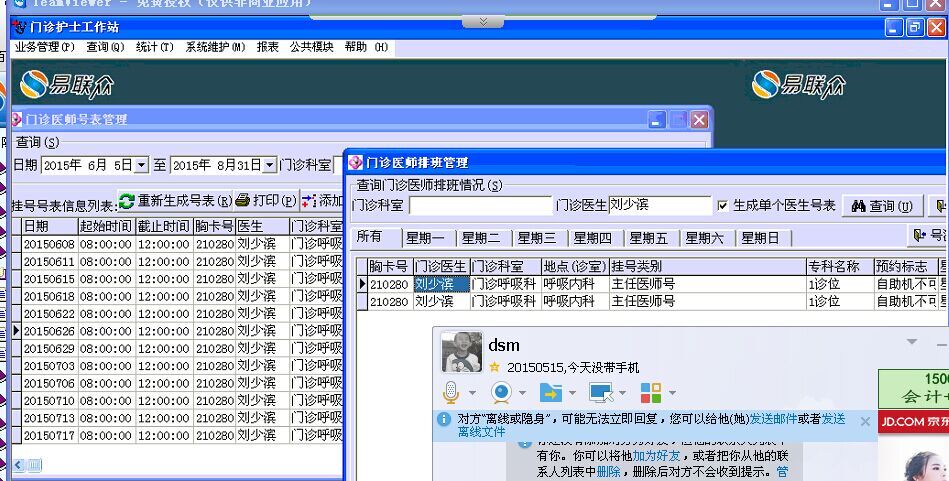
Task: Switch to the 星期五 tab
Action: [649, 238]
